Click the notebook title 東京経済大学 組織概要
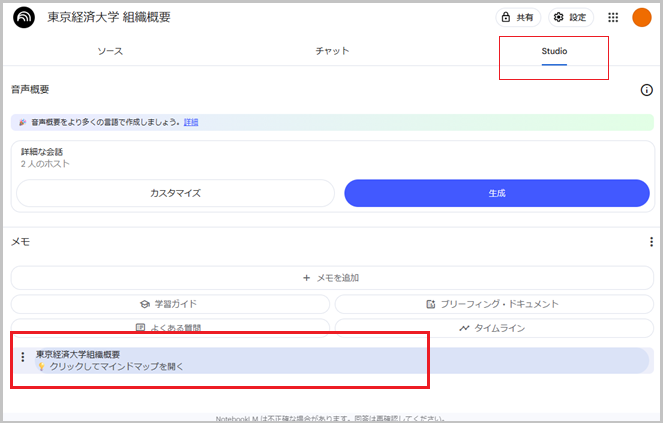This screenshot has height=423, width=663. 109,17
